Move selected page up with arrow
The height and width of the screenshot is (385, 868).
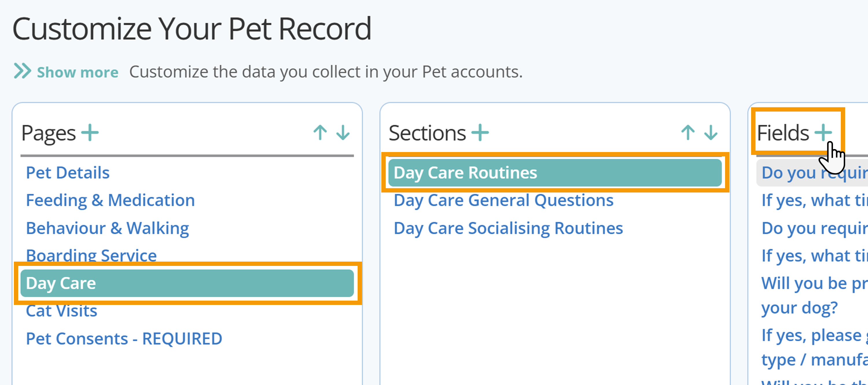pyautogui.click(x=320, y=133)
